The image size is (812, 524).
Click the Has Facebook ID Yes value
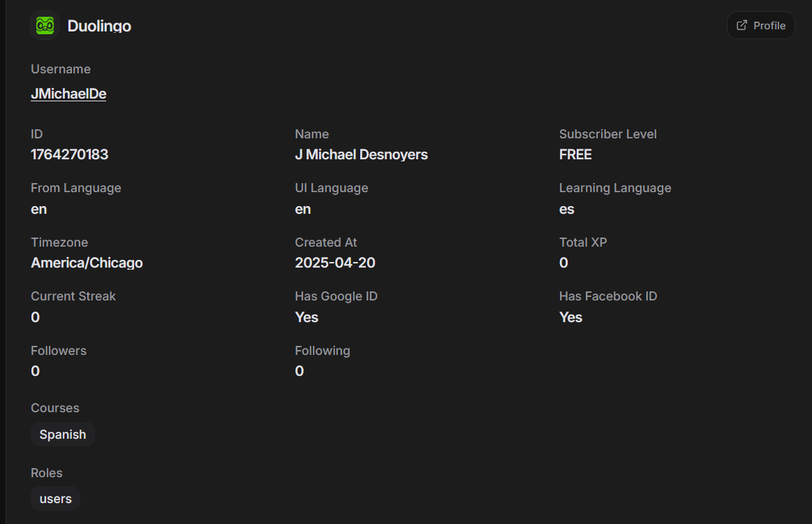pyautogui.click(x=570, y=317)
